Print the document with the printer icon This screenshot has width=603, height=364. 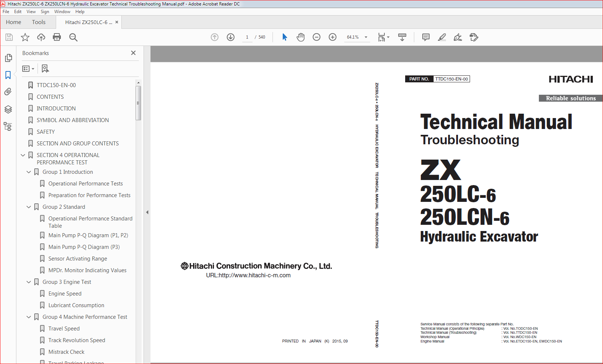pos(57,37)
